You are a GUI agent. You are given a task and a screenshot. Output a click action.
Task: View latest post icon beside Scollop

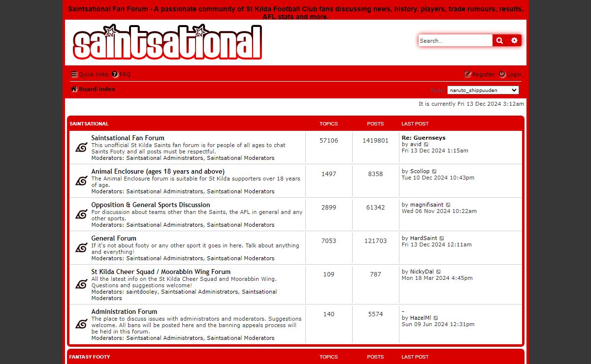[x=434, y=172]
